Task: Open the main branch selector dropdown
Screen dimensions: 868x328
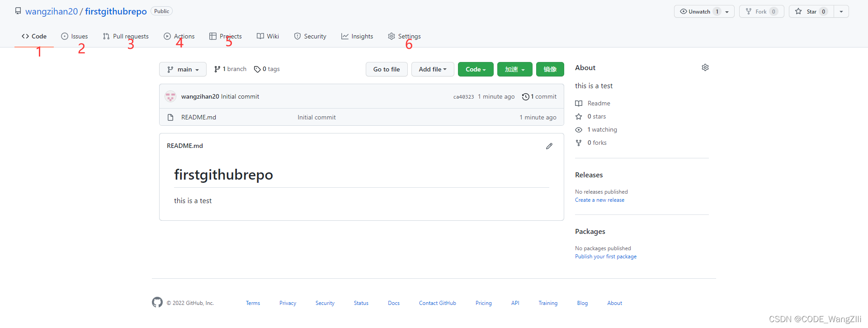Action: [x=183, y=69]
